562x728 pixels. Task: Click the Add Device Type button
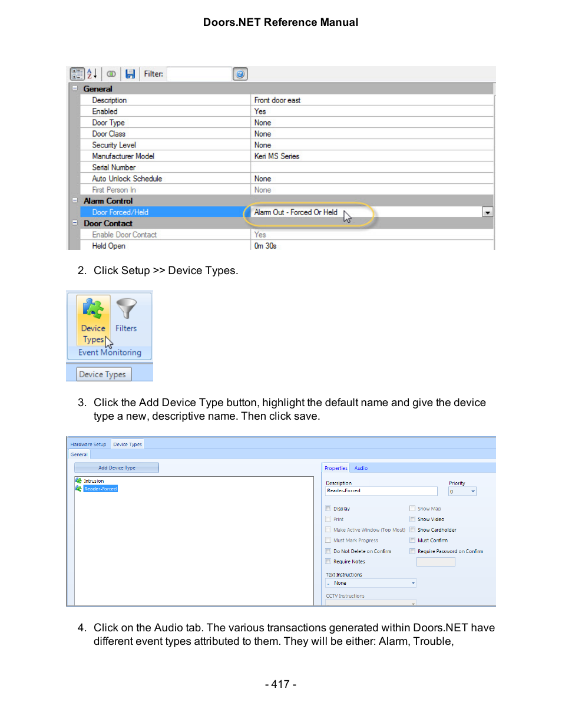click(x=117, y=468)
